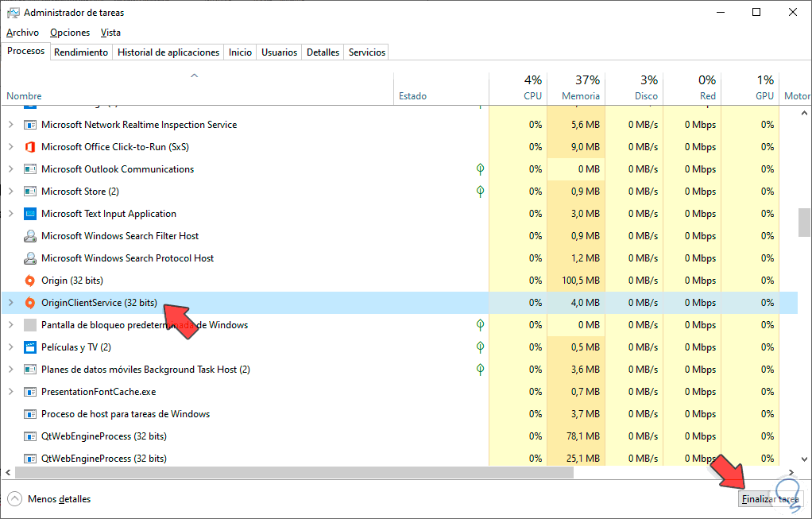Collapse view with Menos detalles
Viewport: 812px width, 519px height.
tap(49, 499)
